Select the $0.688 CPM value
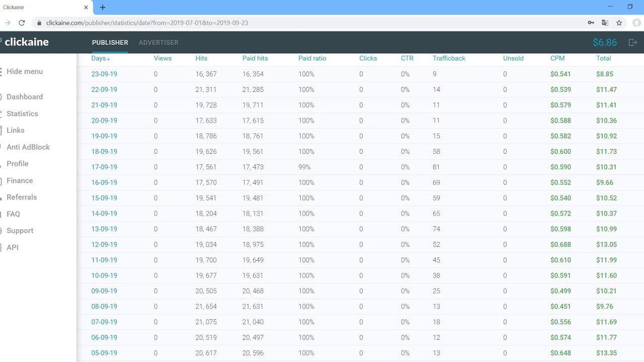 pos(560,244)
